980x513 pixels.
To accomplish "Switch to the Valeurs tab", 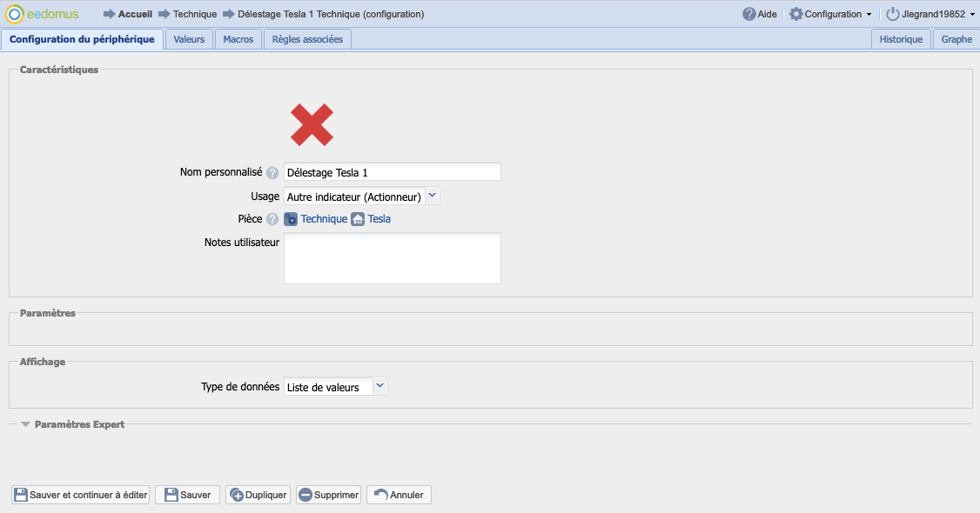I will pyautogui.click(x=189, y=39).
